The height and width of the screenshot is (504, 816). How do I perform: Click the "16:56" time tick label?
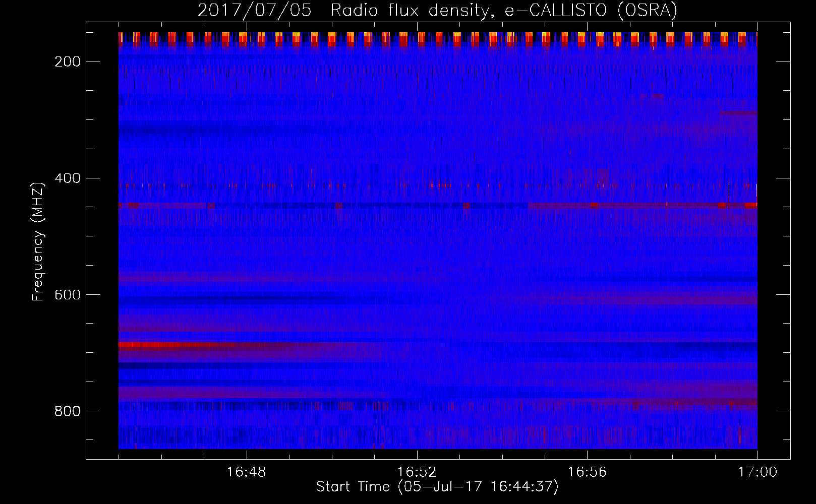coord(587,472)
